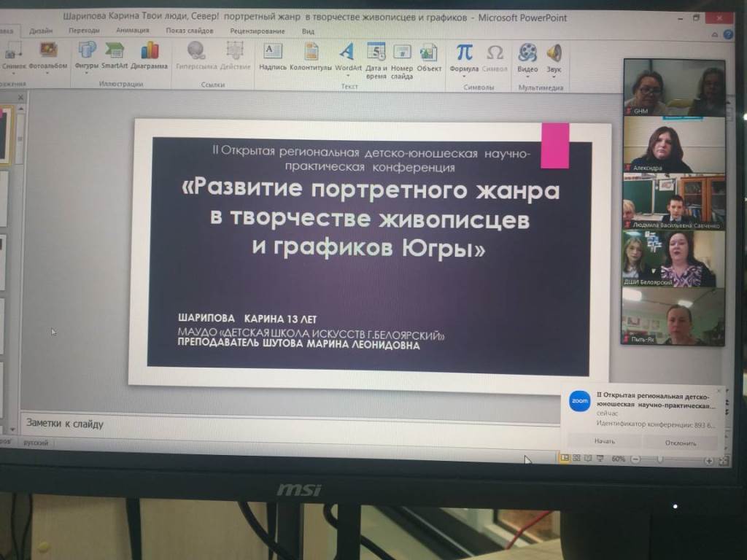Switch to the Анимация tab
This screenshot has height=560, width=747.
132,31
